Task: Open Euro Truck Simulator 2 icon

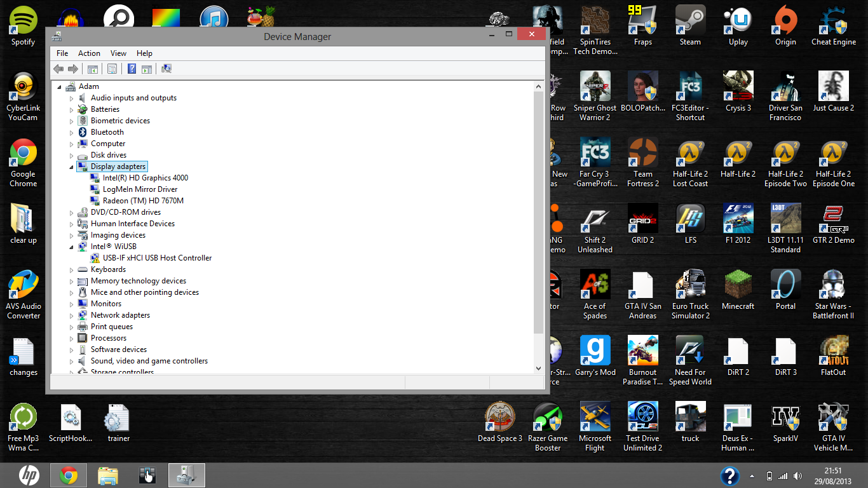Action: tap(690, 295)
